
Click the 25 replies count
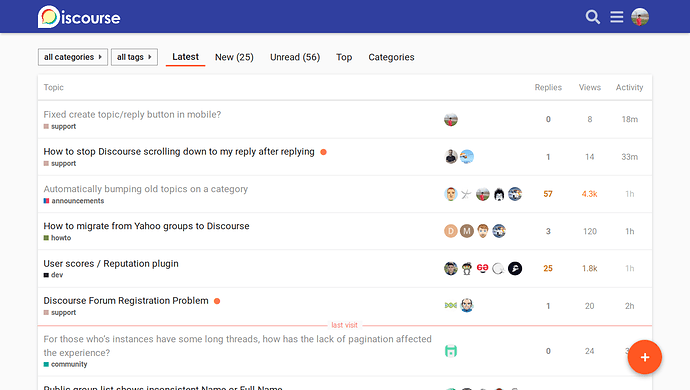(548, 268)
